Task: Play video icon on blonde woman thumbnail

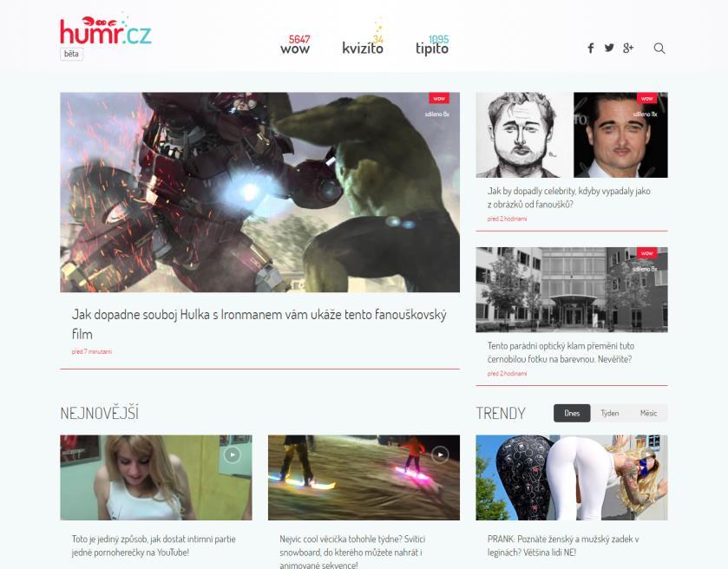Action: pyautogui.click(x=233, y=455)
